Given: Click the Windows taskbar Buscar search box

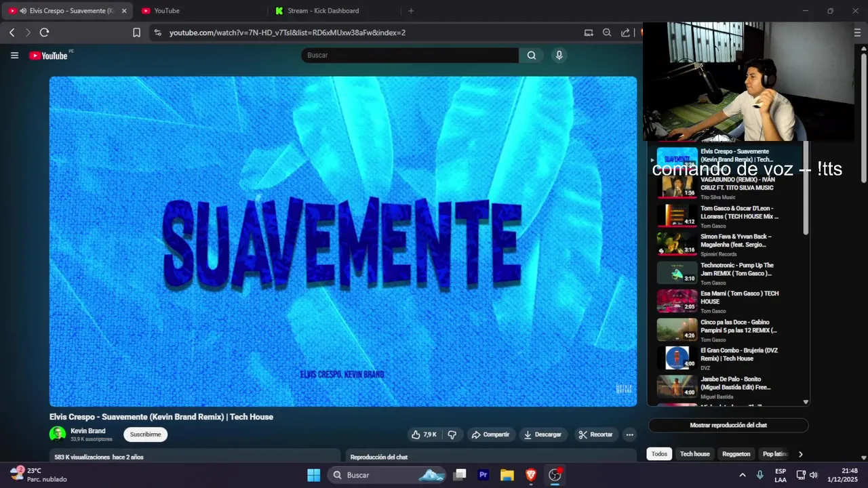Looking at the screenshot, I should [x=387, y=475].
